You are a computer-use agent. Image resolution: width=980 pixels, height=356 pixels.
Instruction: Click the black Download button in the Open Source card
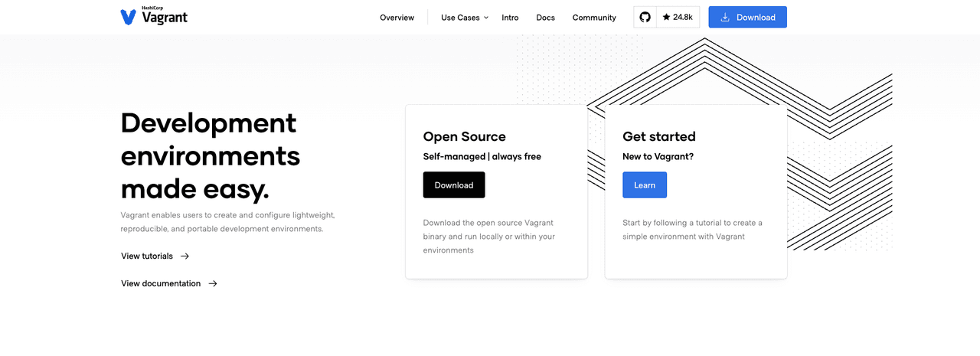tap(454, 185)
